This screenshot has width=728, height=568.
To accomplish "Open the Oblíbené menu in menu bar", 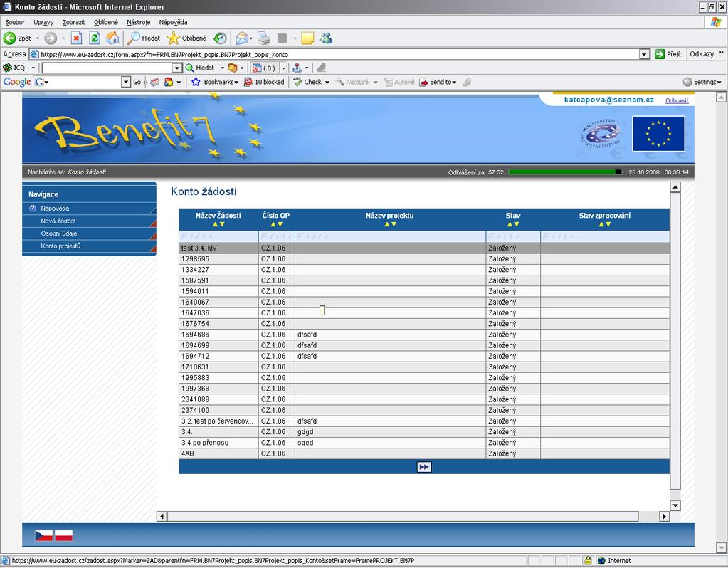I will point(106,22).
